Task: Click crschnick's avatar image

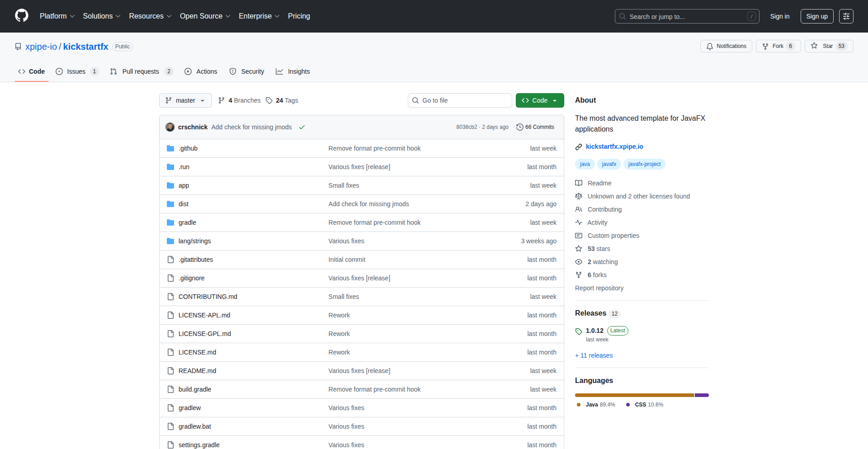Action: point(170,127)
